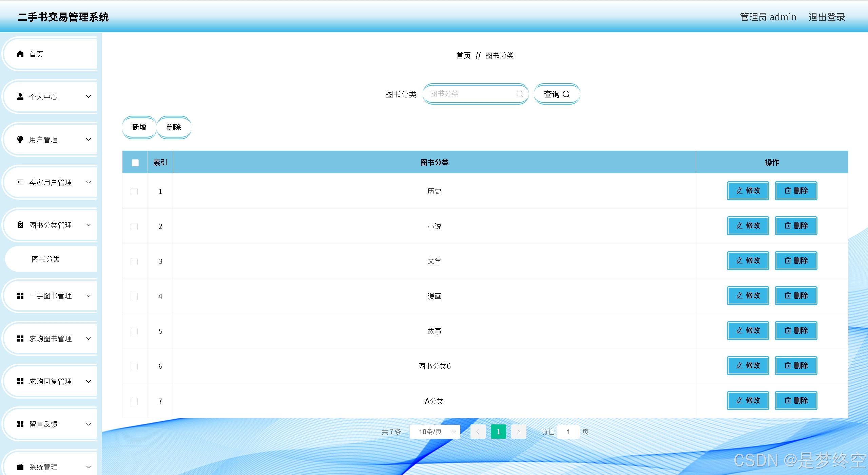Check the box for row 漫画
This screenshot has width=868, height=475.
coord(134,296)
